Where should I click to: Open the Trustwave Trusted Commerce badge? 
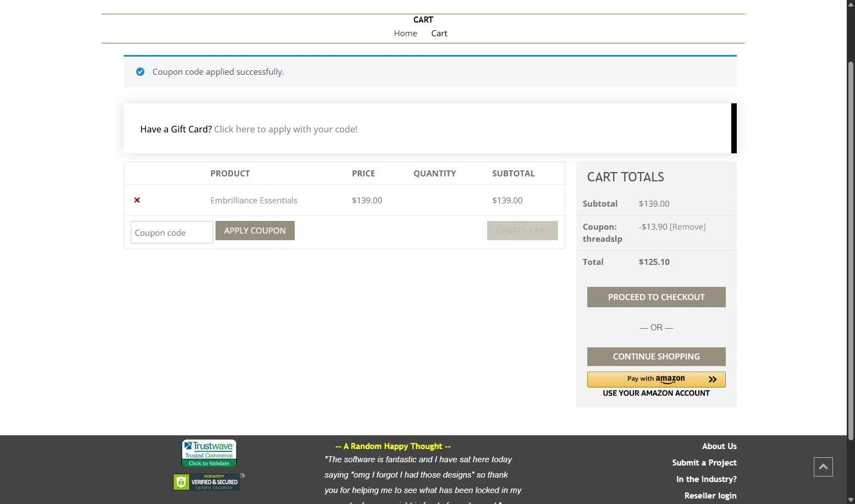coord(209,453)
